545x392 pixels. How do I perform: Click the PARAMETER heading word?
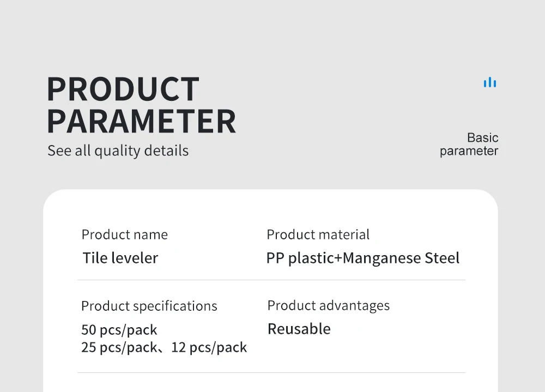(142, 121)
